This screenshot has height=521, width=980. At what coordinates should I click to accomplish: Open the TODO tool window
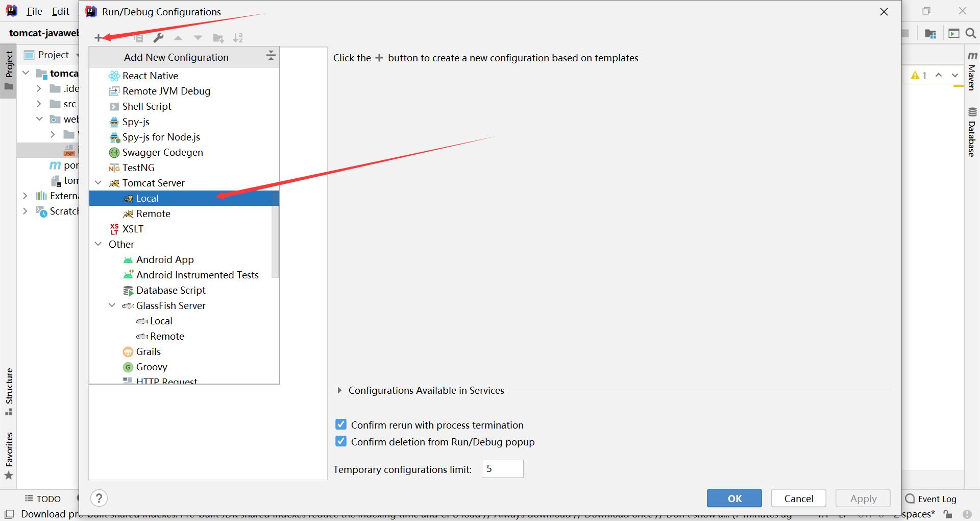43,499
